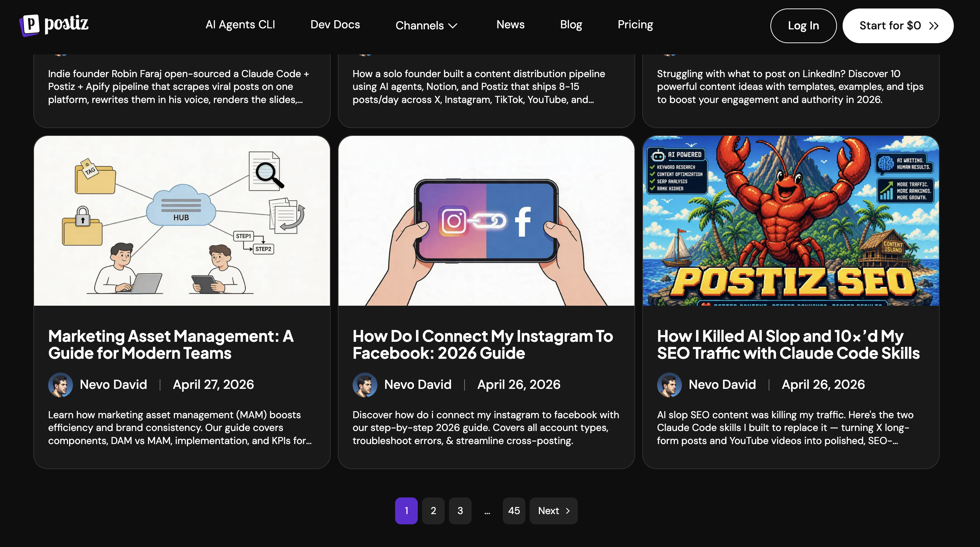Click the Postiz wordmark in the header
Viewport: 980px width, 547px height.
(67, 24)
